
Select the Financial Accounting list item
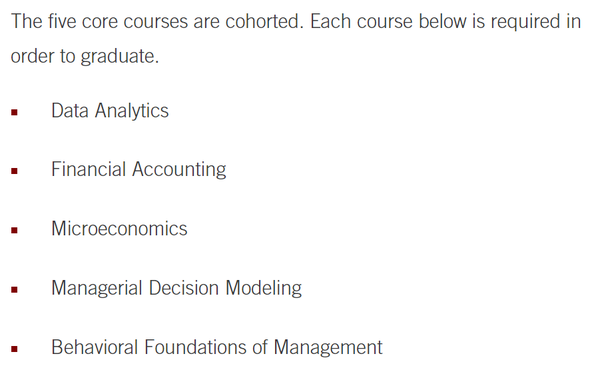(139, 169)
